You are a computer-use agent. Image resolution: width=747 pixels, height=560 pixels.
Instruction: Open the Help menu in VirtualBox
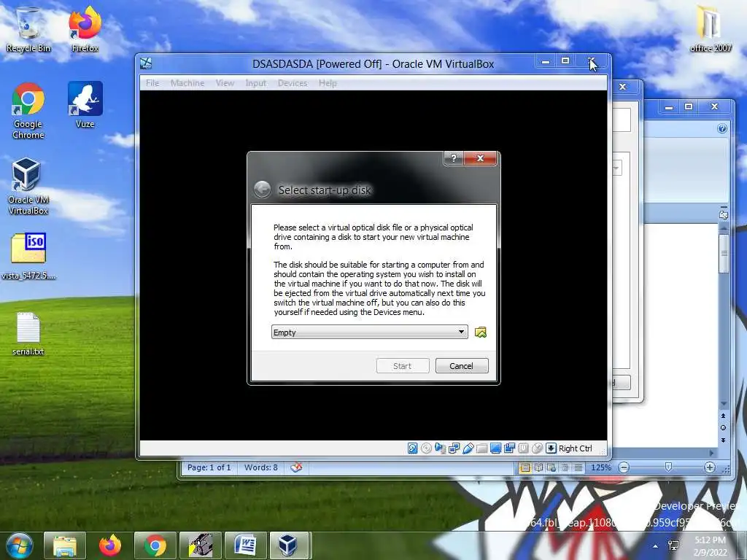click(x=328, y=83)
